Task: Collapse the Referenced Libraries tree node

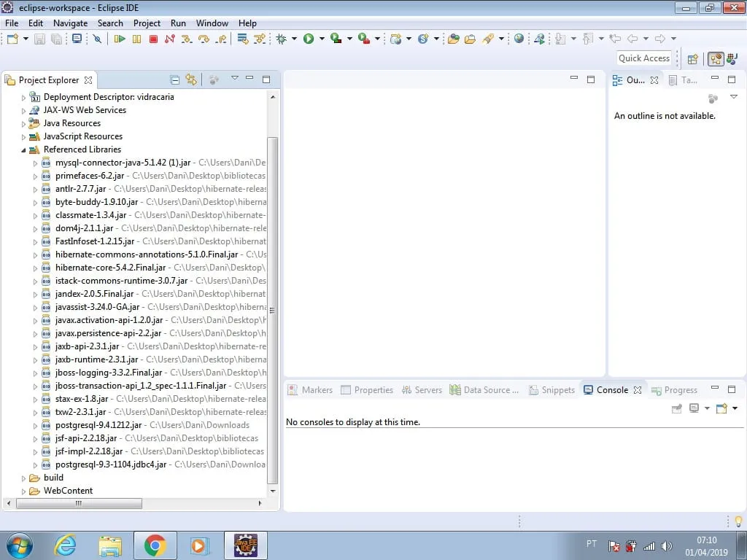Action: pyautogui.click(x=23, y=149)
